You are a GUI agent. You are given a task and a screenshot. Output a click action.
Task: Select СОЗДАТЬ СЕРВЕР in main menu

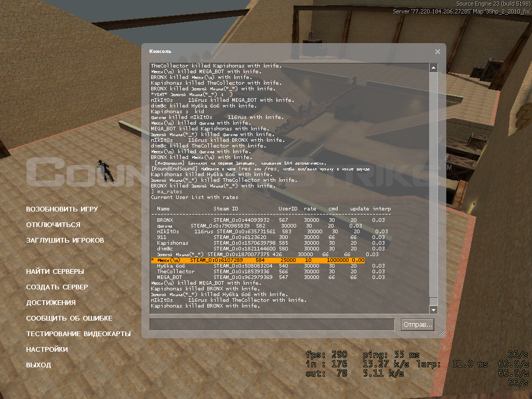pyautogui.click(x=57, y=287)
